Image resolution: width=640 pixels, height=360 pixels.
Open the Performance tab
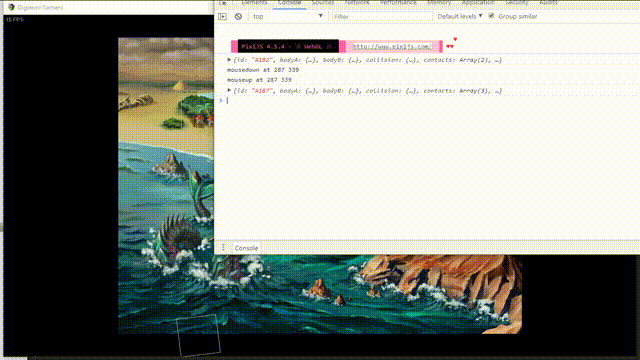[398, 3]
